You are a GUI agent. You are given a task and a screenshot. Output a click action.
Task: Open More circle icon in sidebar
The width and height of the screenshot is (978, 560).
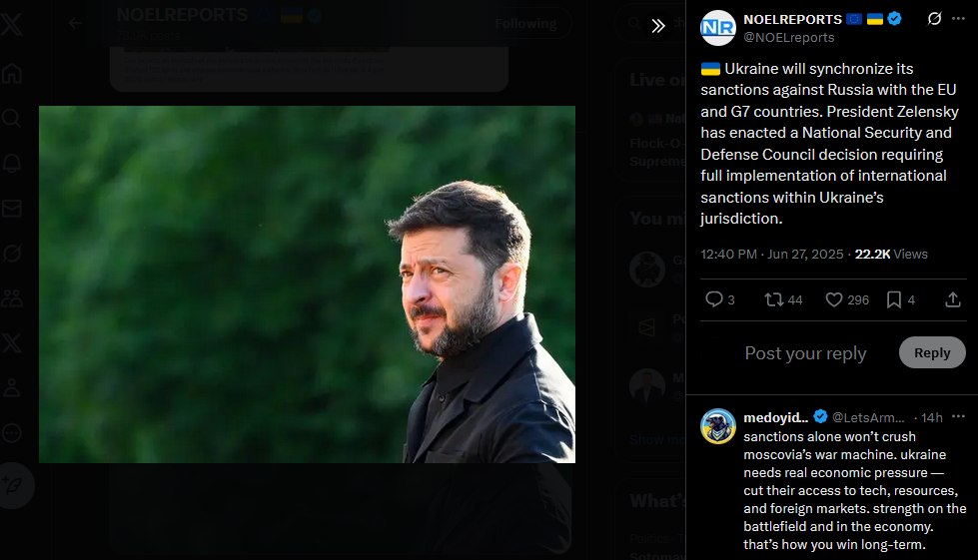[x=12, y=432]
